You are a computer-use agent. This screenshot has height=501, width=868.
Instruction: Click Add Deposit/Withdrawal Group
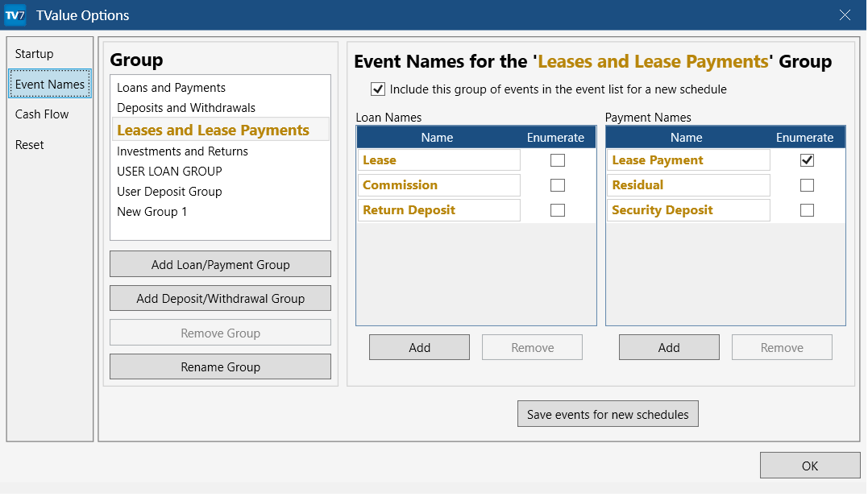[220, 297]
